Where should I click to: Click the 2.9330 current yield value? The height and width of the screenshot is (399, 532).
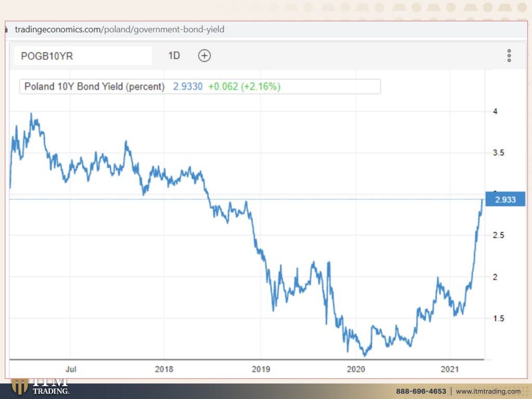pos(188,87)
